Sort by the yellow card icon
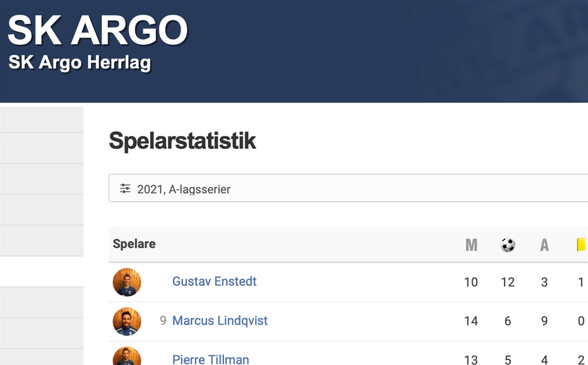The width and height of the screenshot is (588, 365). [x=582, y=244]
